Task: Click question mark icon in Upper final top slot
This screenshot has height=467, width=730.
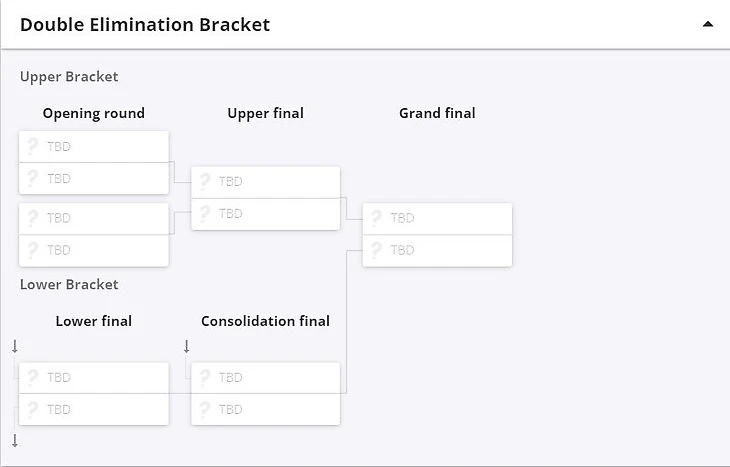Action: click(x=204, y=182)
